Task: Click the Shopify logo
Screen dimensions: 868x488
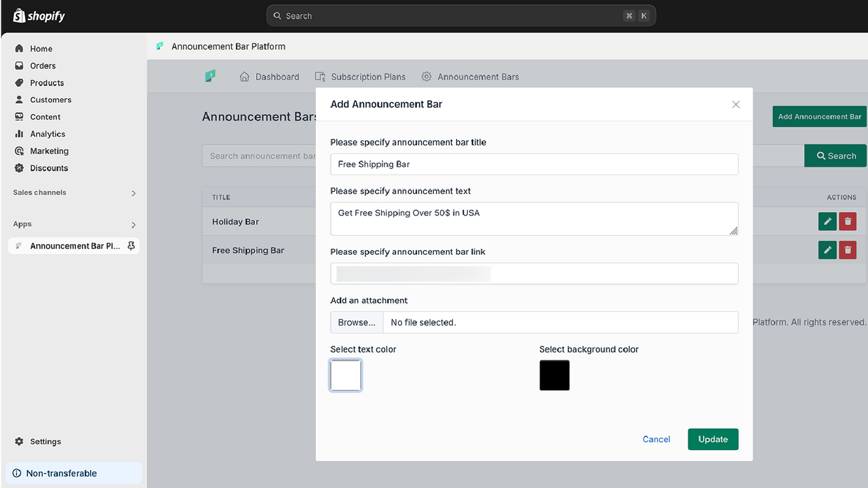Action: pos(39,16)
